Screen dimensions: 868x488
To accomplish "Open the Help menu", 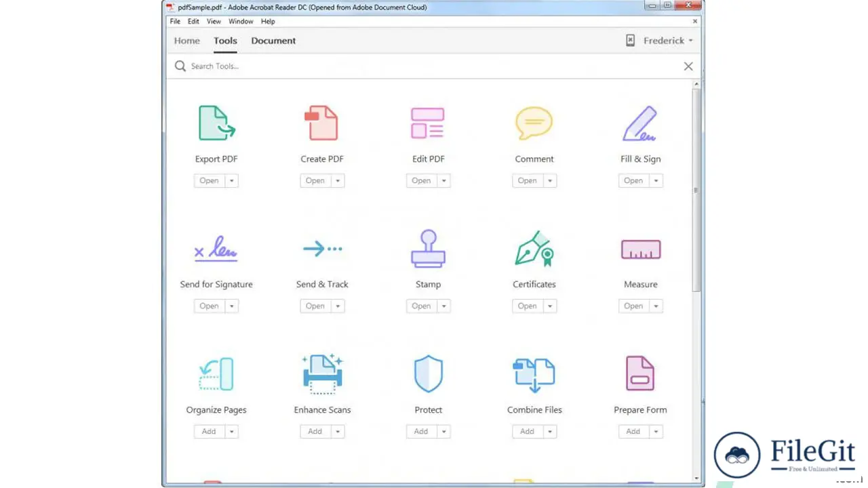I will [x=268, y=21].
